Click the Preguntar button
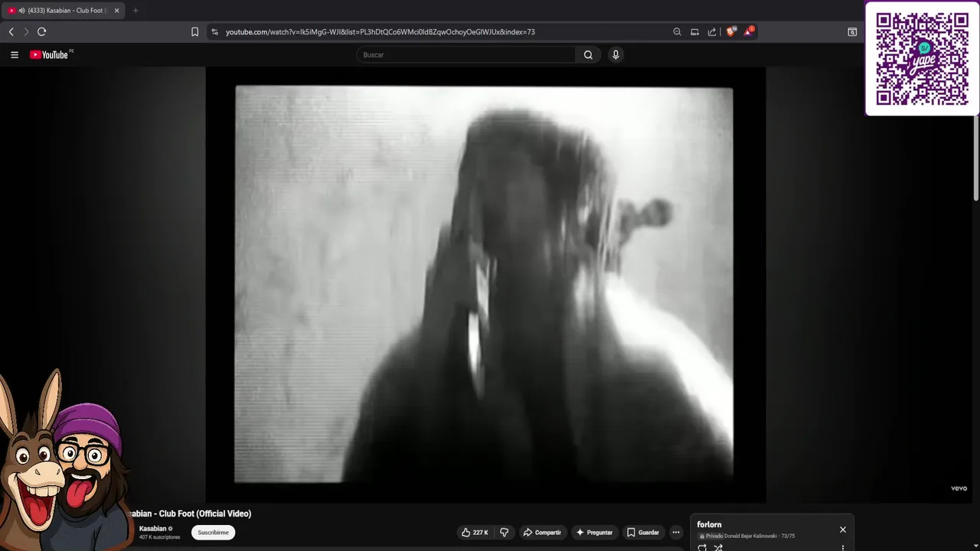This screenshot has height=551, width=980. (594, 533)
